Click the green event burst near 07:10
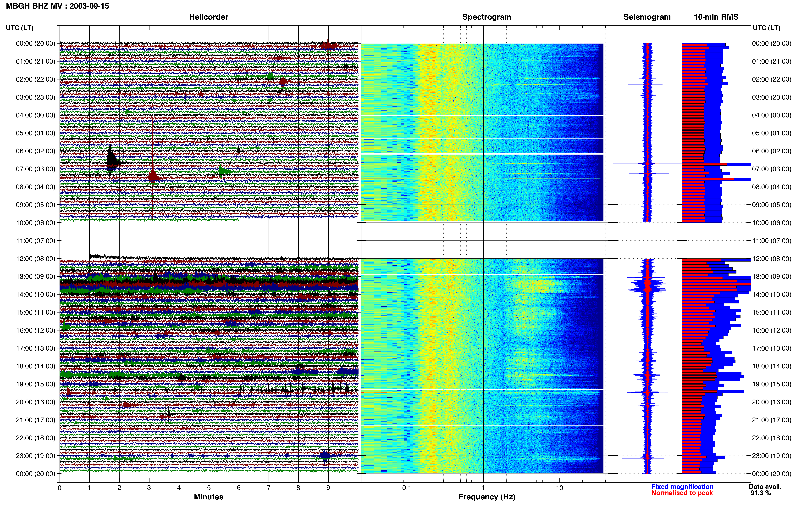Image resolution: width=812 pixels, height=508 pixels. (223, 171)
